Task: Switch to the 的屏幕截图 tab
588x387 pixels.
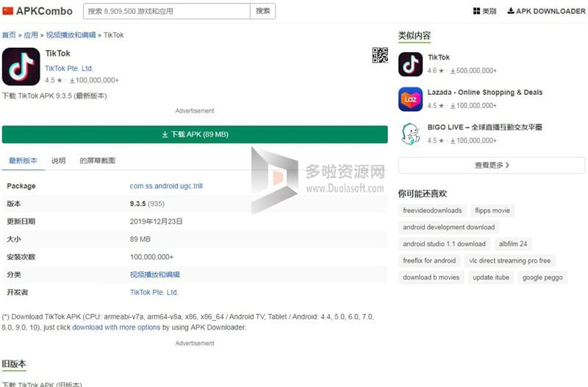Action: point(98,160)
